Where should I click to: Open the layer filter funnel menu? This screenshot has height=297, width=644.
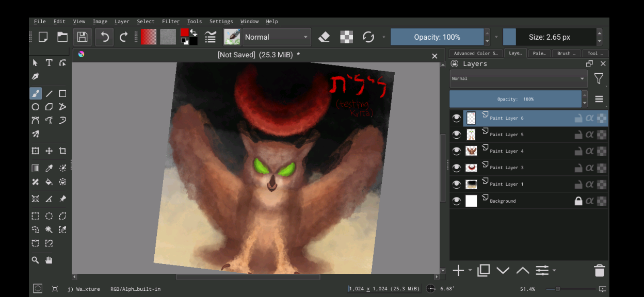tap(599, 78)
